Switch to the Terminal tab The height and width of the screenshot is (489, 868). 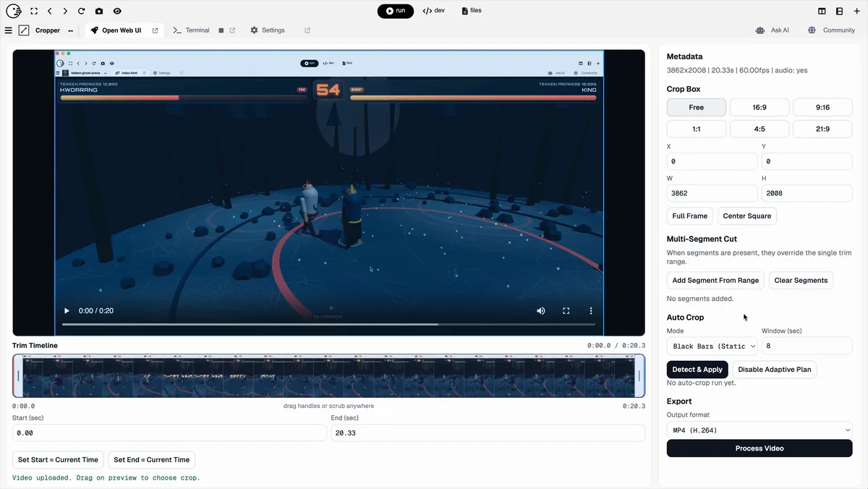[192, 30]
